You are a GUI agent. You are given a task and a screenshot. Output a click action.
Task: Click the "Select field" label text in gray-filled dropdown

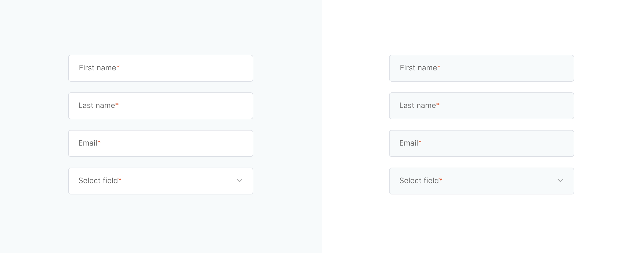tap(419, 181)
